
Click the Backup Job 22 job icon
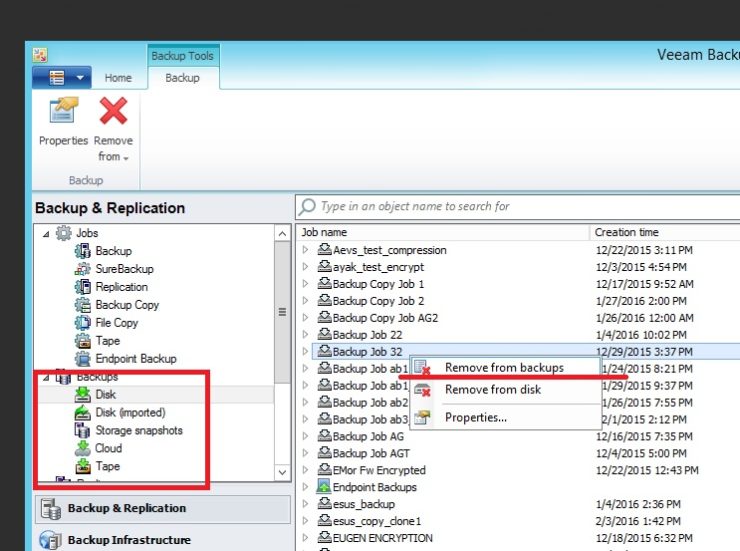coord(324,334)
